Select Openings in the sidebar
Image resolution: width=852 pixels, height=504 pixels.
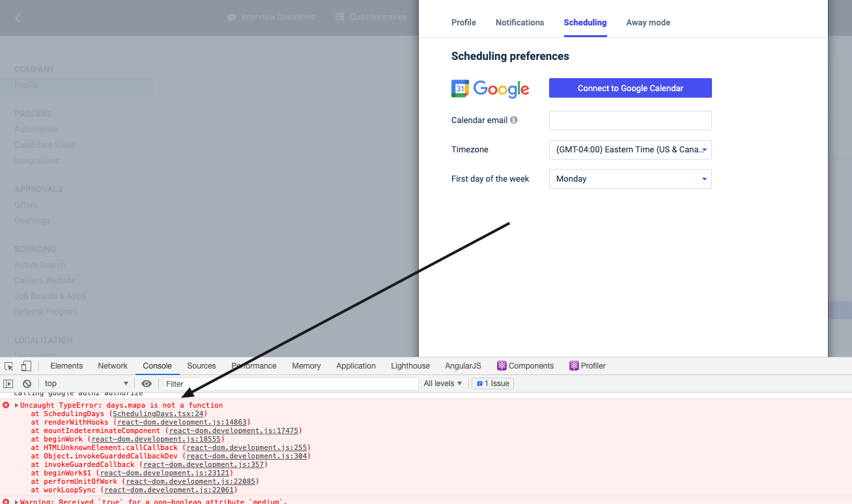tap(32, 220)
